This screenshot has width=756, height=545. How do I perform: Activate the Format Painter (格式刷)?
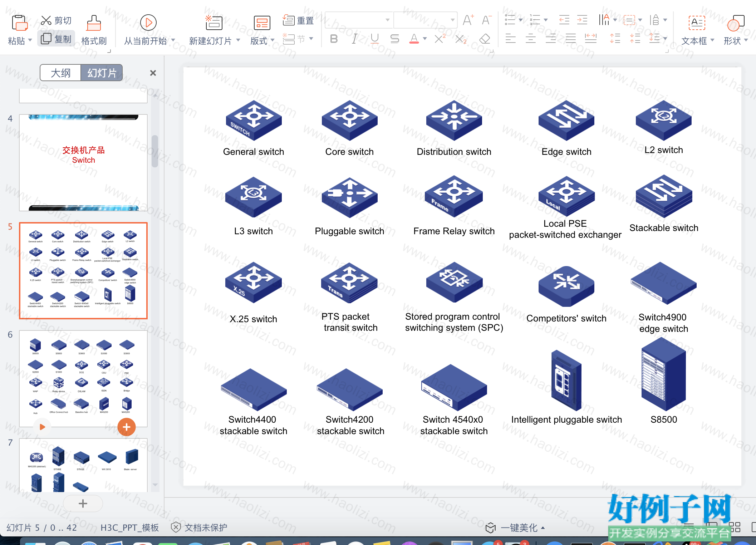tap(94, 30)
